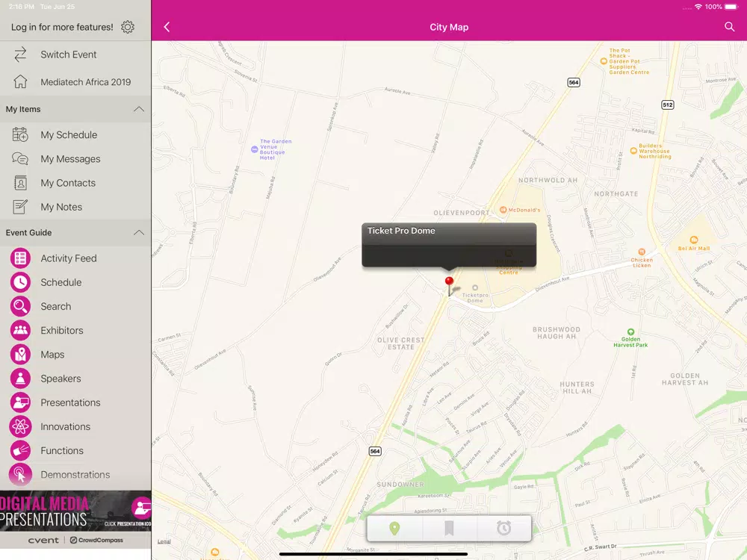Select the alarm clock map button

click(x=503, y=528)
